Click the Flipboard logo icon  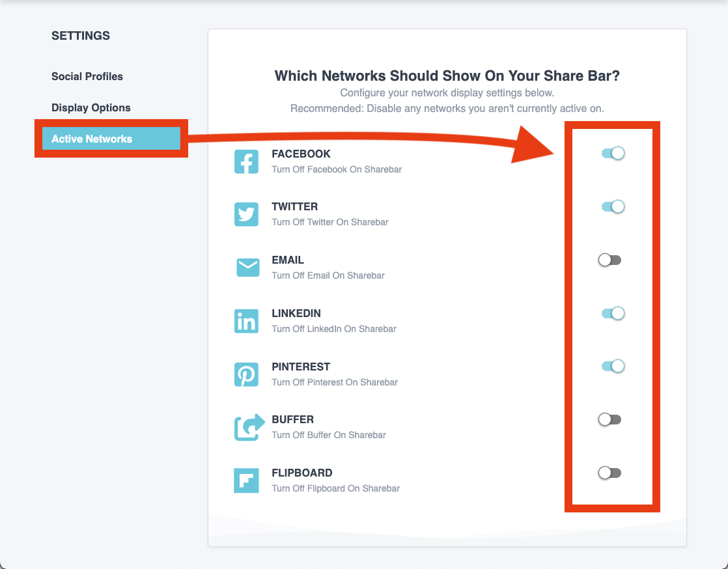(x=247, y=480)
